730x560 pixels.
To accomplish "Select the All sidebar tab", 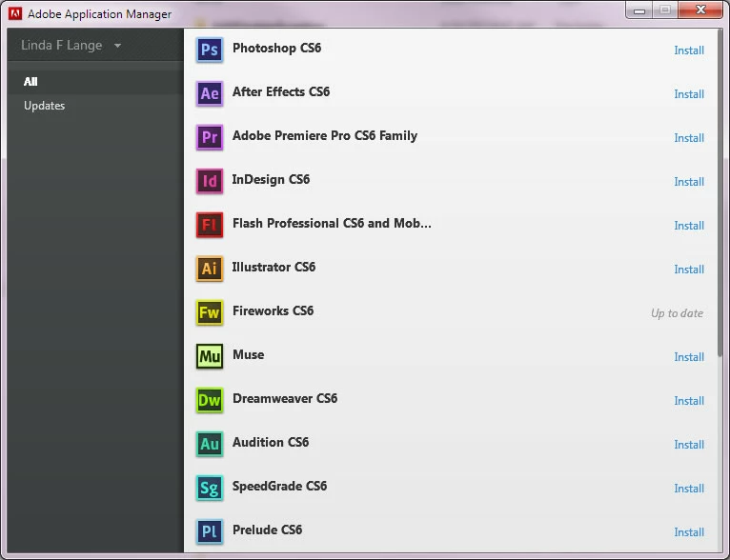I will coord(95,81).
